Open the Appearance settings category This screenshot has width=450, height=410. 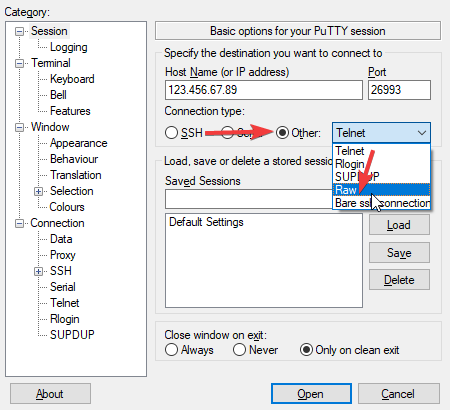[x=79, y=143]
